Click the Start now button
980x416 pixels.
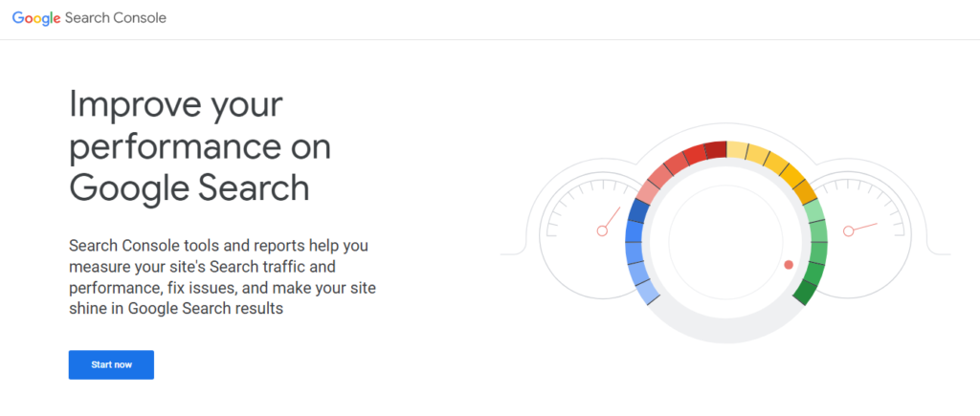(111, 364)
